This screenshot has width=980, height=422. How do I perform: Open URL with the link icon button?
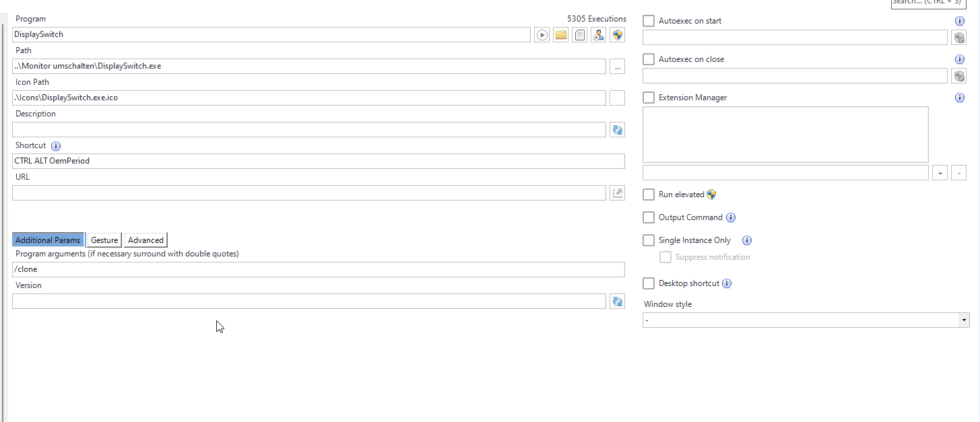pos(617,193)
